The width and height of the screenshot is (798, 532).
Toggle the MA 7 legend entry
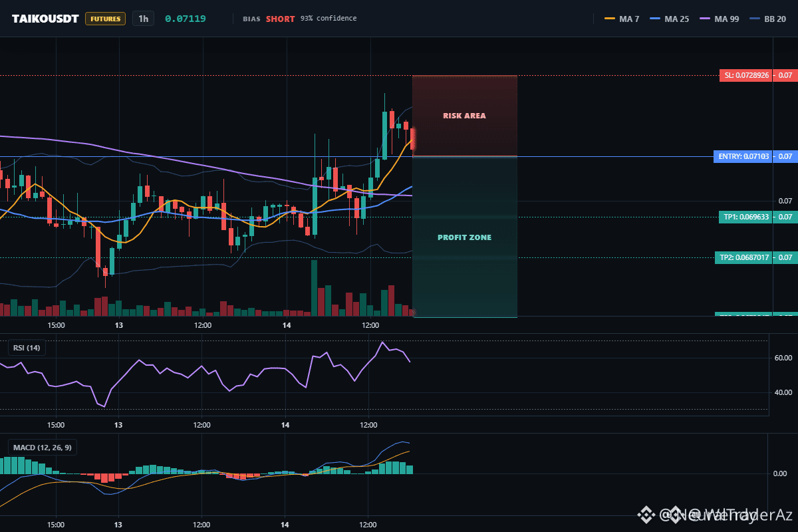click(x=622, y=19)
